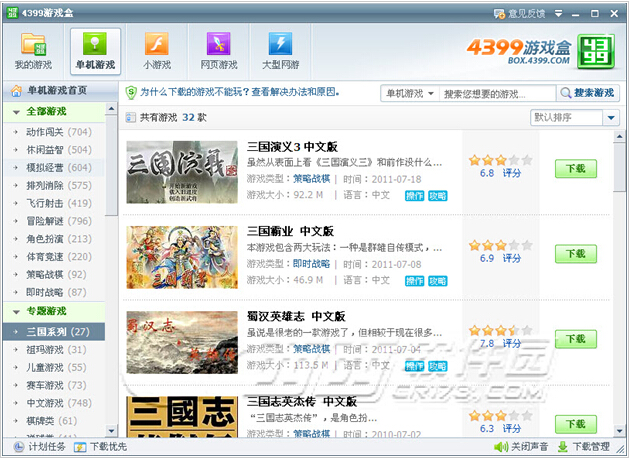Viewport: 630px width, 461px height.
Task: Rate 三国演义3 with the star rating
Action: point(501,160)
